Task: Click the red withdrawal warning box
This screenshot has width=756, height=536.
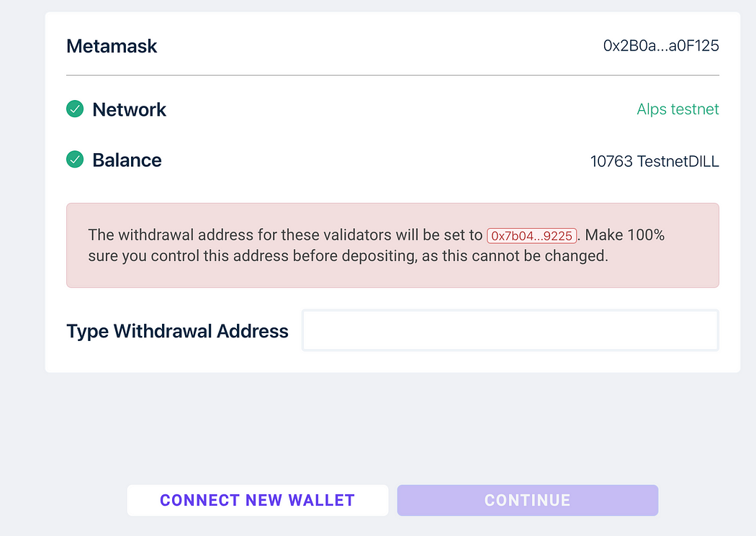Action: click(x=392, y=245)
